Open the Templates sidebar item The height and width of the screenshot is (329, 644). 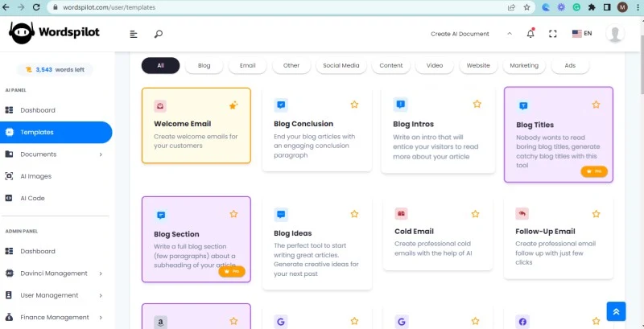click(56, 133)
